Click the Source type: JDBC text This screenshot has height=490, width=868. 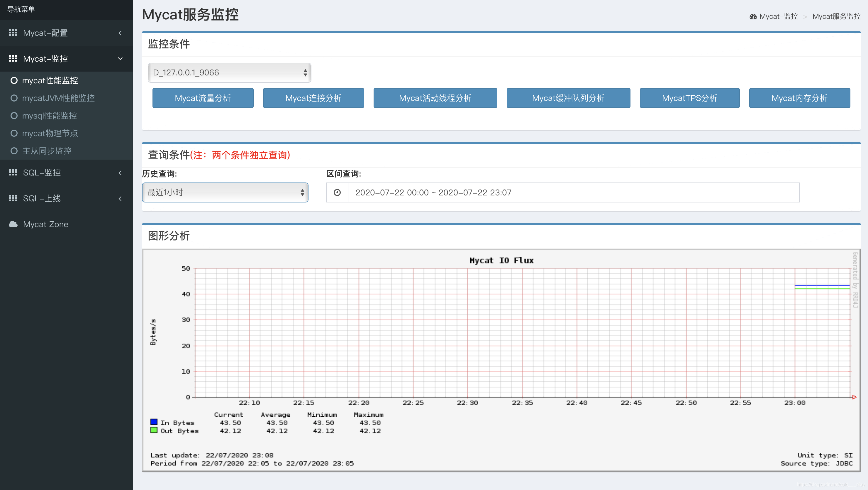point(816,463)
